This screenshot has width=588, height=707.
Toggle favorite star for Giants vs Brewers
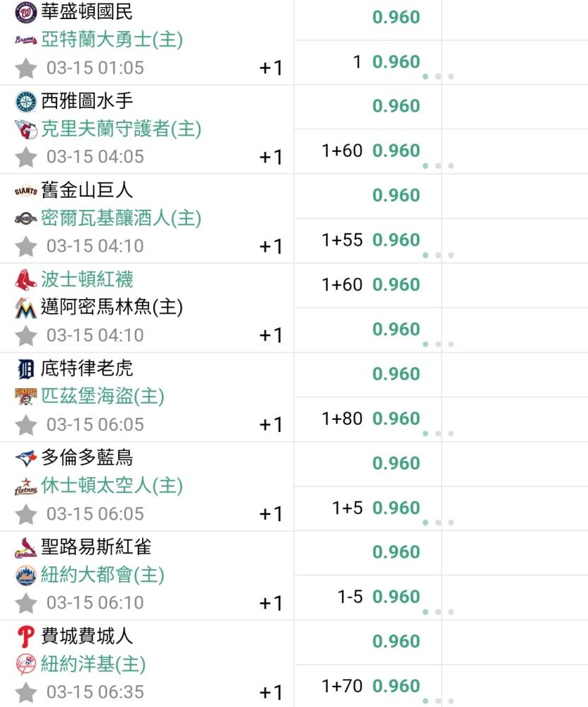coord(25,246)
